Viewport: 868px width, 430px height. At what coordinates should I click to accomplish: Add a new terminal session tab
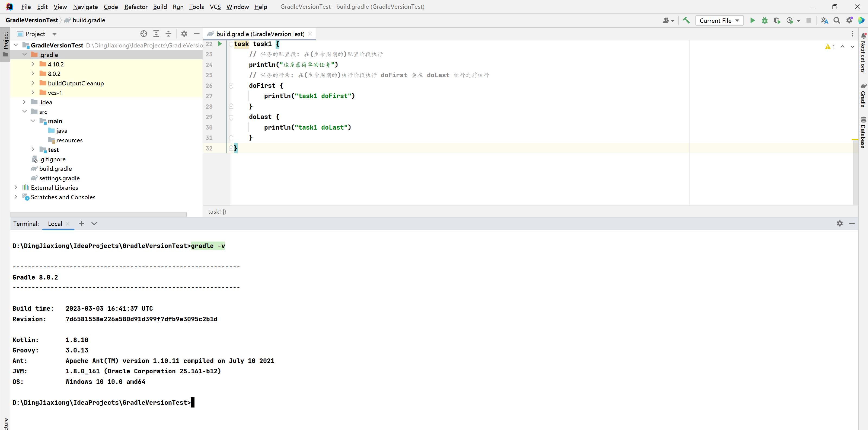point(82,224)
